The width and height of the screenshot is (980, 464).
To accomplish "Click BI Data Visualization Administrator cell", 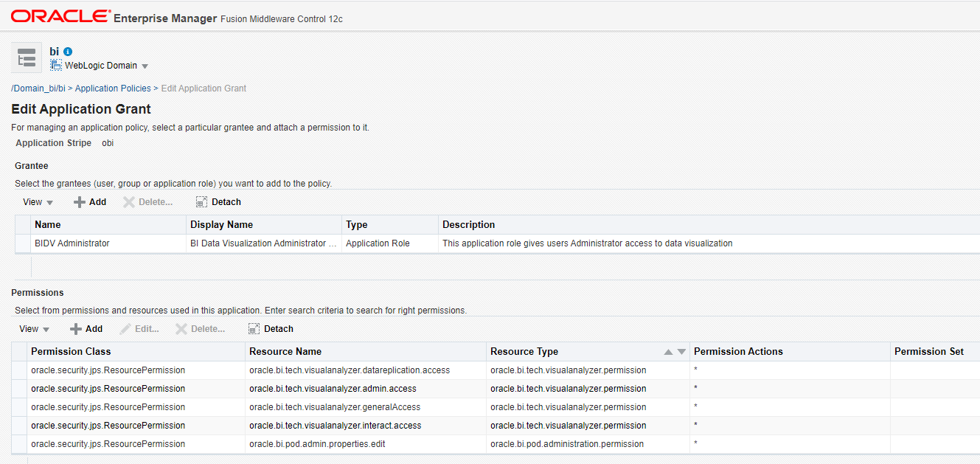I will [264, 243].
